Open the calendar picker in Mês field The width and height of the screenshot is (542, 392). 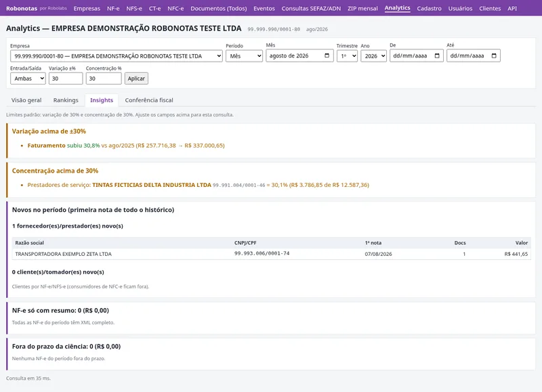tap(327, 56)
